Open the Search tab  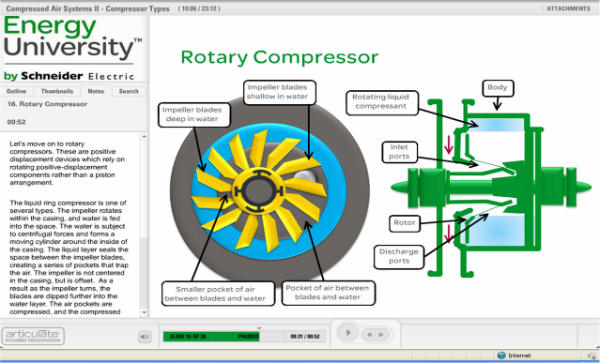128,91
